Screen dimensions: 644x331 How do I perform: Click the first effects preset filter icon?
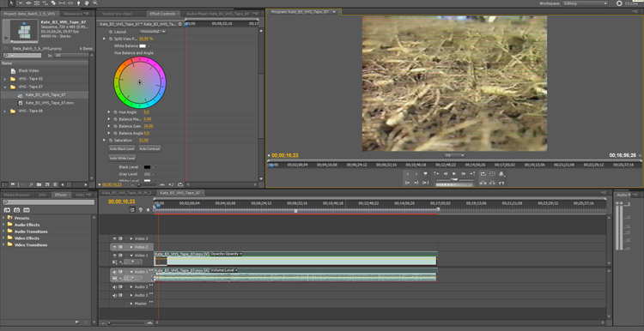(7, 209)
